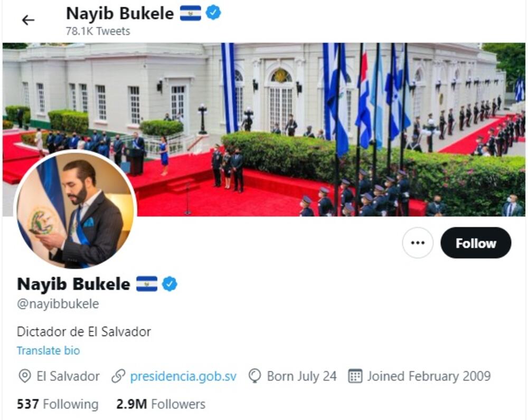Translate the profile bio

[x=49, y=351]
